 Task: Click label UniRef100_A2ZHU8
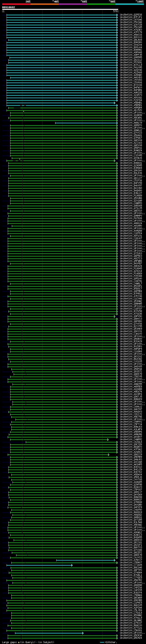tap(131, 72)
